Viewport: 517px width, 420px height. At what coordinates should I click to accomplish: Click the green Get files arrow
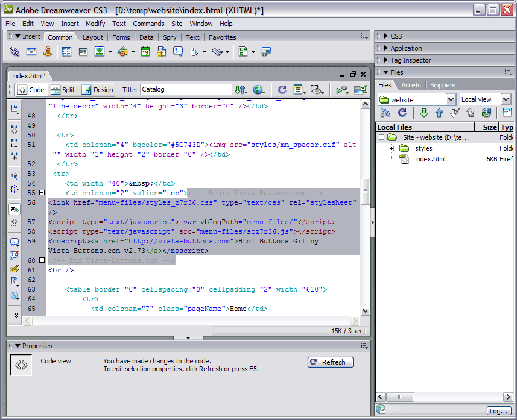(x=424, y=113)
